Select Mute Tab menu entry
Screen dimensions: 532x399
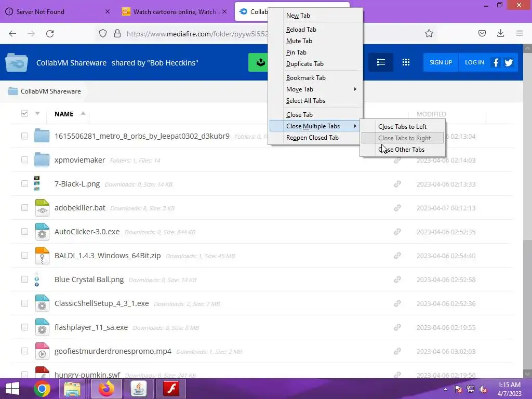click(x=316, y=41)
